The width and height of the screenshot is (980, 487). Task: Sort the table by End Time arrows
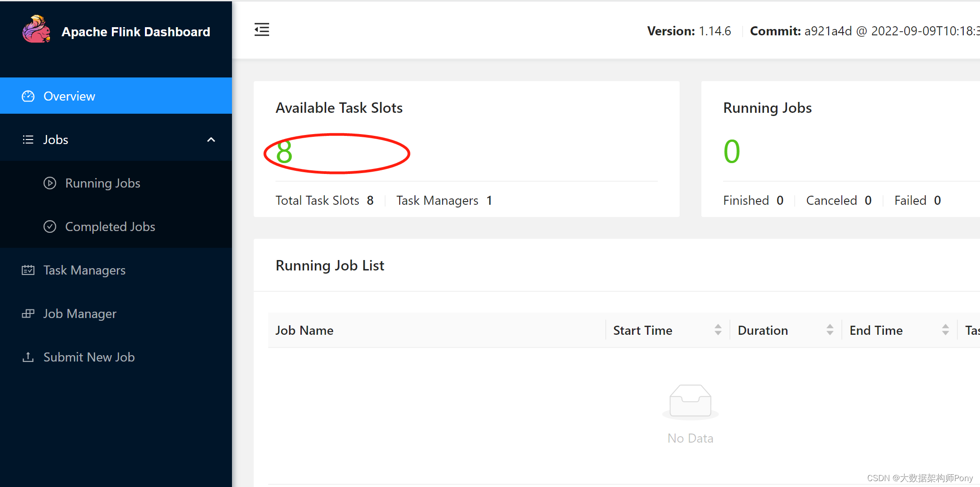(x=946, y=330)
